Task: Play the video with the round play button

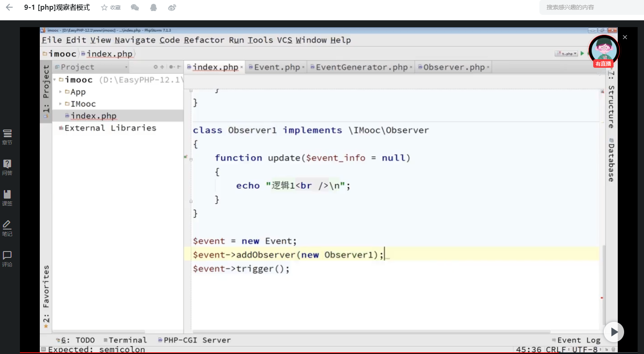Action: point(614,332)
